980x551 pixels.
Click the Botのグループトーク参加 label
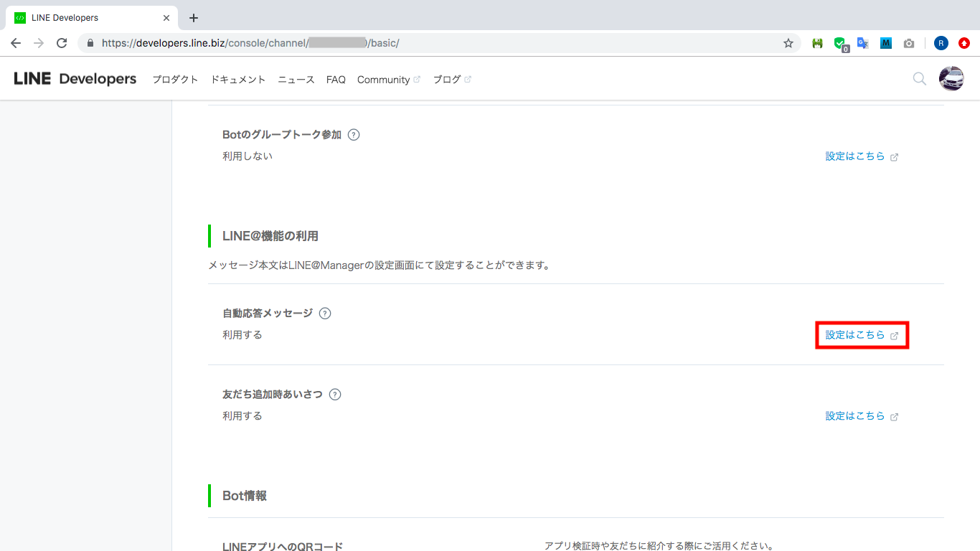(x=282, y=135)
